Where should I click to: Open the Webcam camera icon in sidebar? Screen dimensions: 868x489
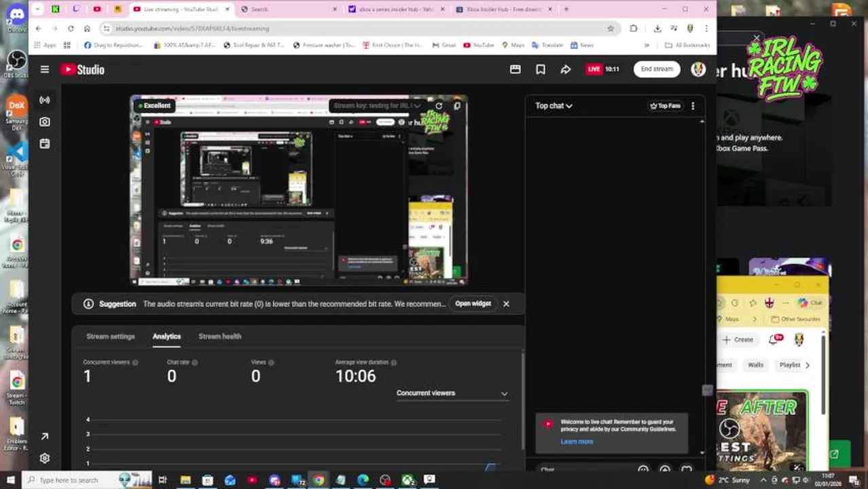[45, 122]
